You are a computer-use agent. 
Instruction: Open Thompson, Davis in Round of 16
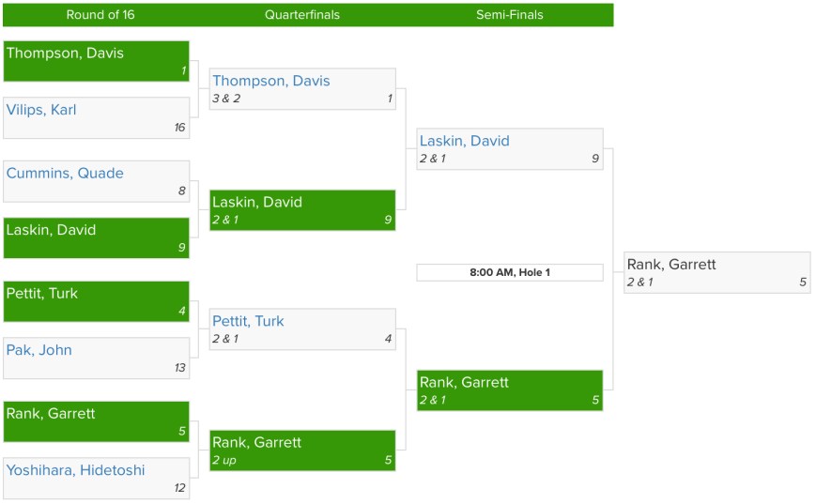pos(65,53)
